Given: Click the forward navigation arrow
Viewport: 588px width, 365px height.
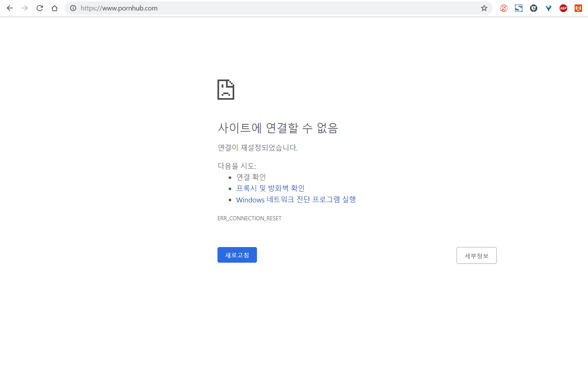Looking at the screenshot, I should (25, 8).
